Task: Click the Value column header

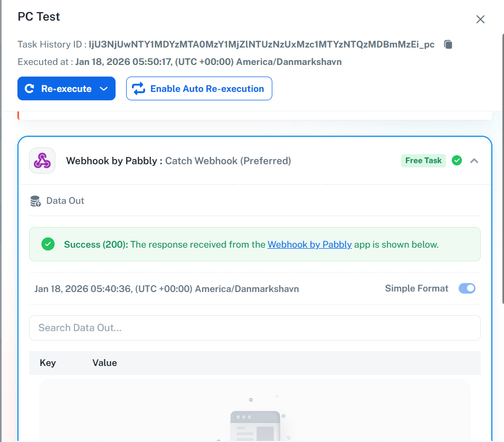Action: click(104, 363)
